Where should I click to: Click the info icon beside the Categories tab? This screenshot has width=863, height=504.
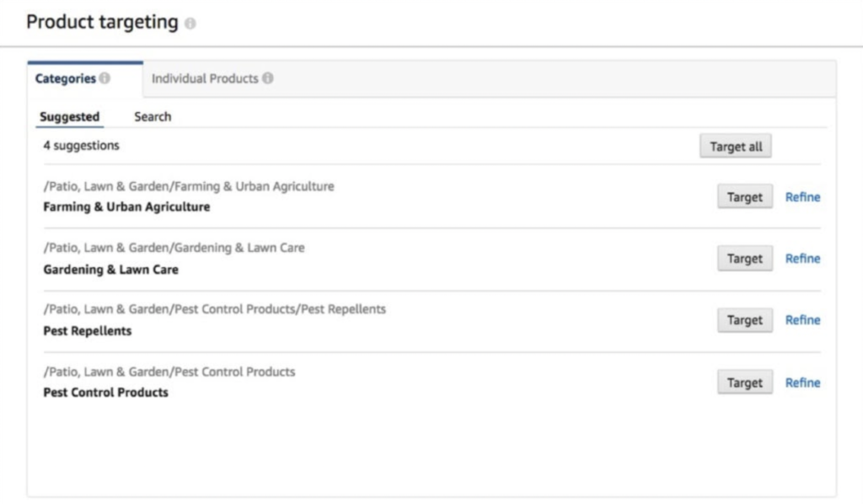click(x=106, y=78)
